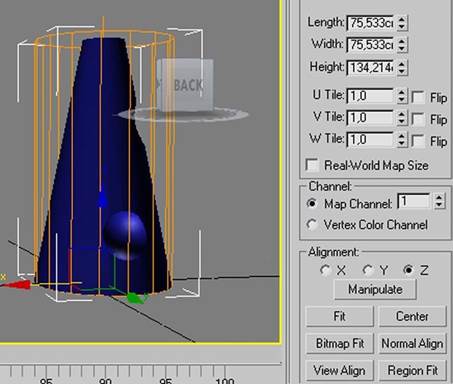Adjust the W Tile spinner
The width and height of the screenshot is (453, 384).
402,139
